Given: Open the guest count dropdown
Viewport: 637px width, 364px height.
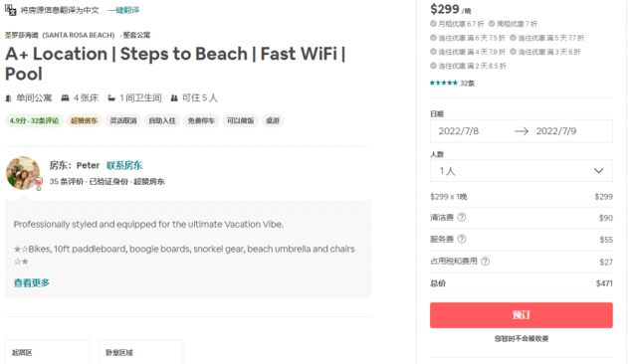Looking at the screenshot, I should click(522, 171).
